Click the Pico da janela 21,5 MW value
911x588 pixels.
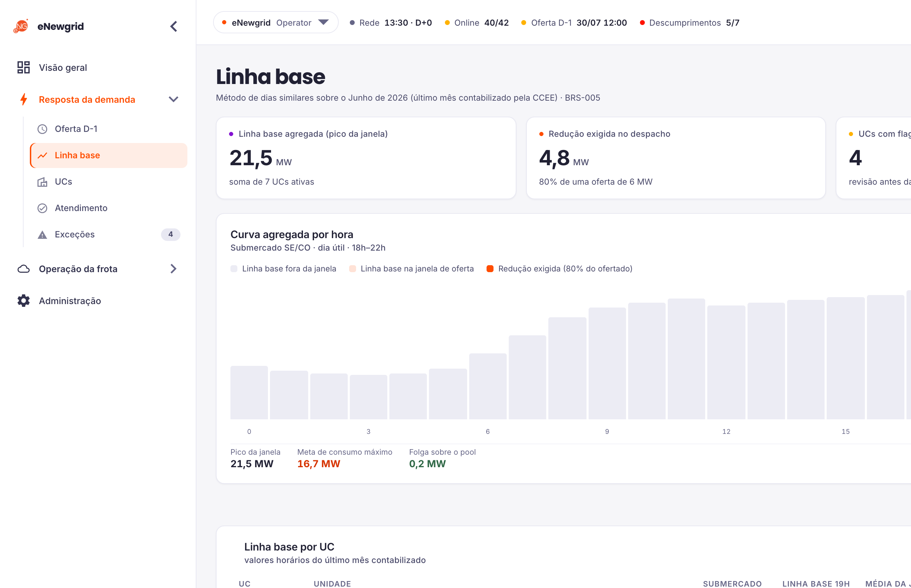pyautogui.click(x=252, y=464)
